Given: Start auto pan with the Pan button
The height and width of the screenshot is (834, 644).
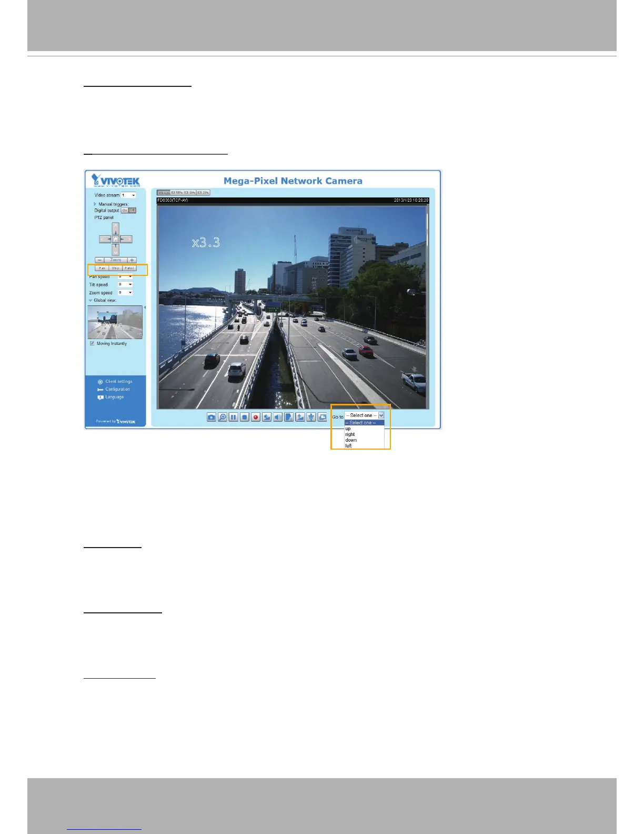Looking at the screenshot, I should [102, 268].
